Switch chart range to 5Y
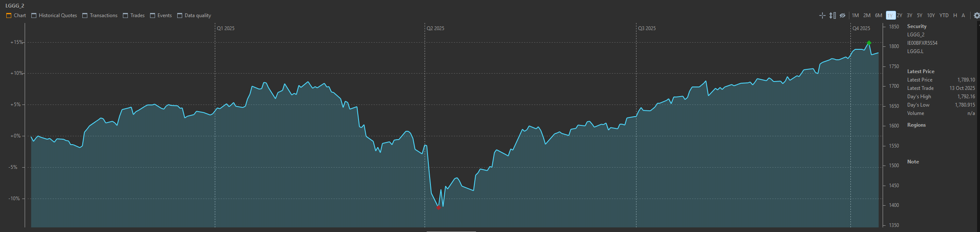Image resolution: width=980 pixels, height=232 pixels. [919, 15]
